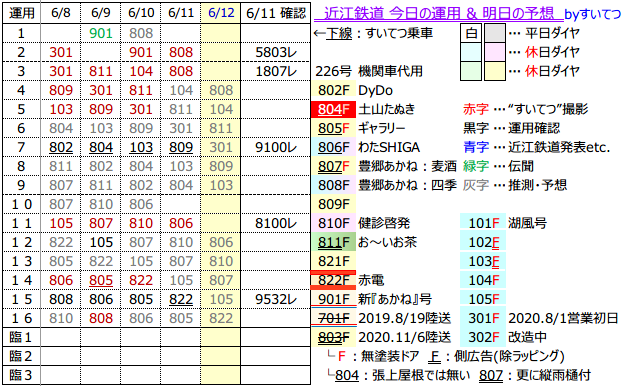629x386 pixels.
Task: Click the 5803レ confirmation cell
Action: click(x=276, y=52)
